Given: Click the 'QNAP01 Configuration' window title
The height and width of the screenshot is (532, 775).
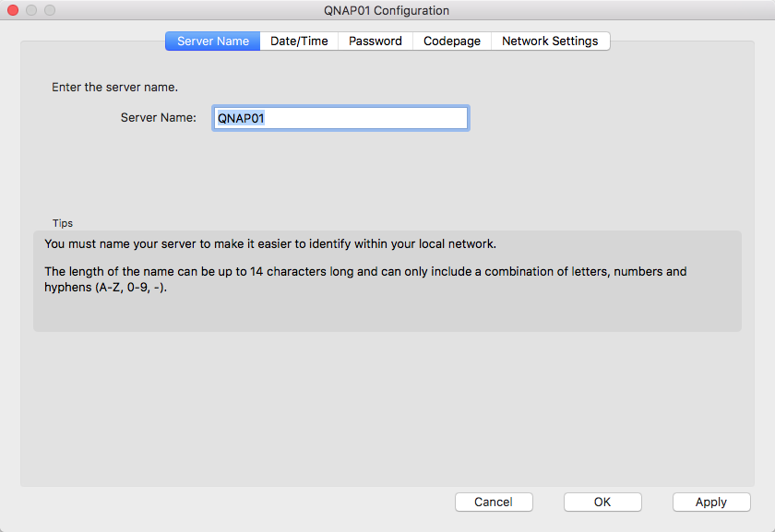Looking at the screenshot, I should 387,10.
